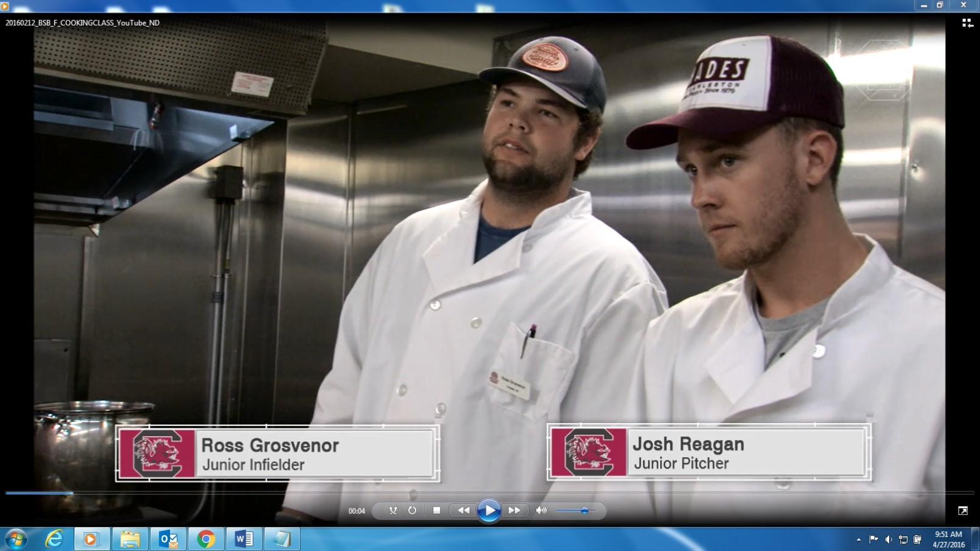Screen dimensions: 980x551
Task: Open the Windows Start menu
Action: pos(16,539)
